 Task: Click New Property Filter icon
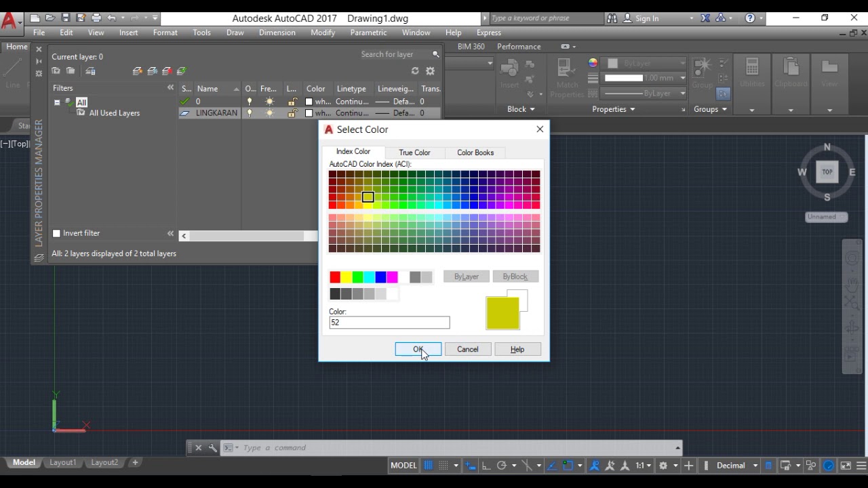tap(56, 71)
